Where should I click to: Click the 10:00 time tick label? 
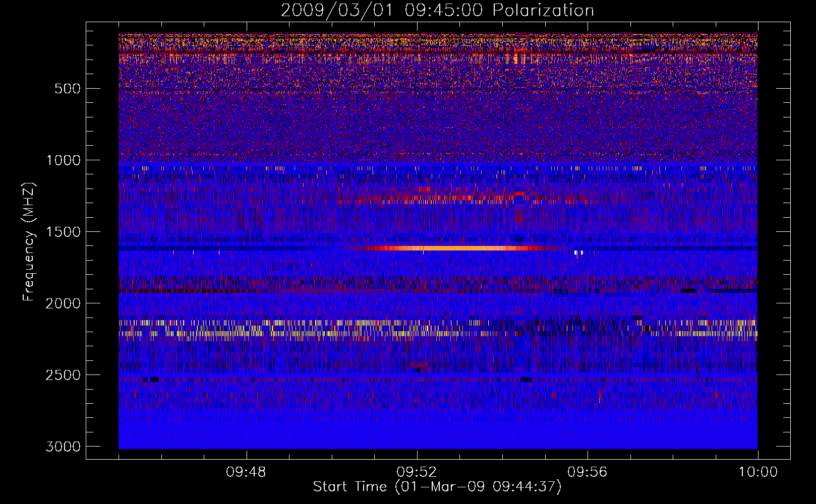click(x=758, y=472)
